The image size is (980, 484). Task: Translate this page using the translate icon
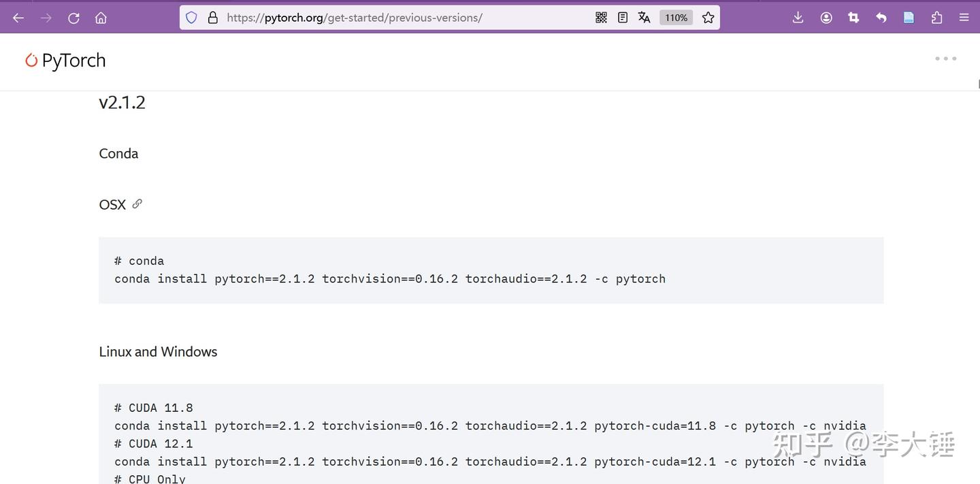[x=644, y=18]
